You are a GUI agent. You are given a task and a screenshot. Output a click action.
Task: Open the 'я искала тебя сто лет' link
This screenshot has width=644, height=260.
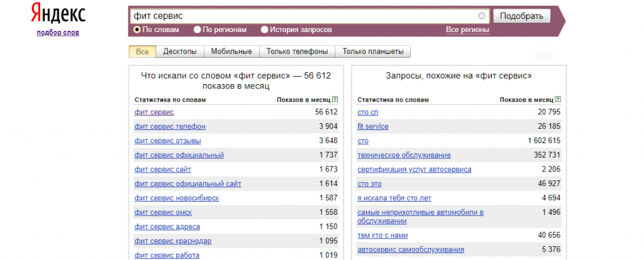[x=394, y=198]
